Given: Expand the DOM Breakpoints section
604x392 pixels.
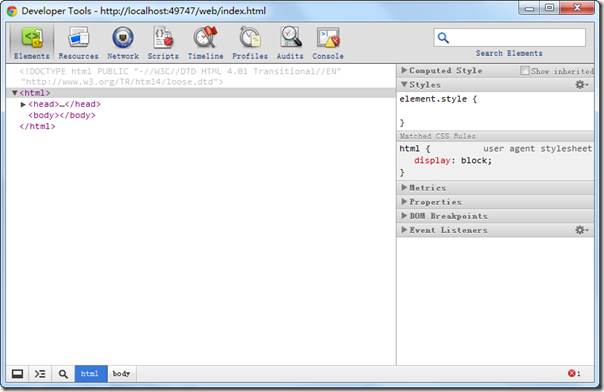Looking at the screenshot, I should click(404, 216).
